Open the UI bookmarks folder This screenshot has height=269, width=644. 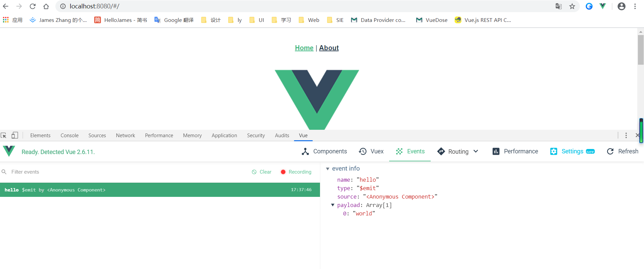tap(257, 20)
